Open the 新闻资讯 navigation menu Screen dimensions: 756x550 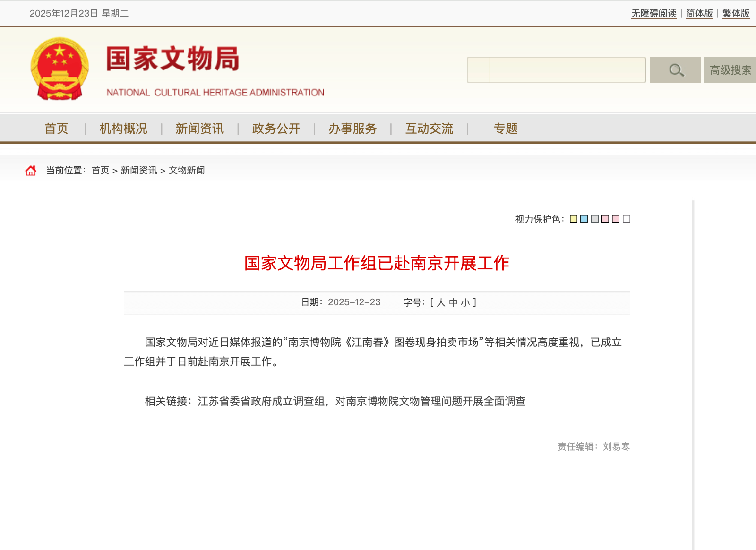(x=199, y=128)
